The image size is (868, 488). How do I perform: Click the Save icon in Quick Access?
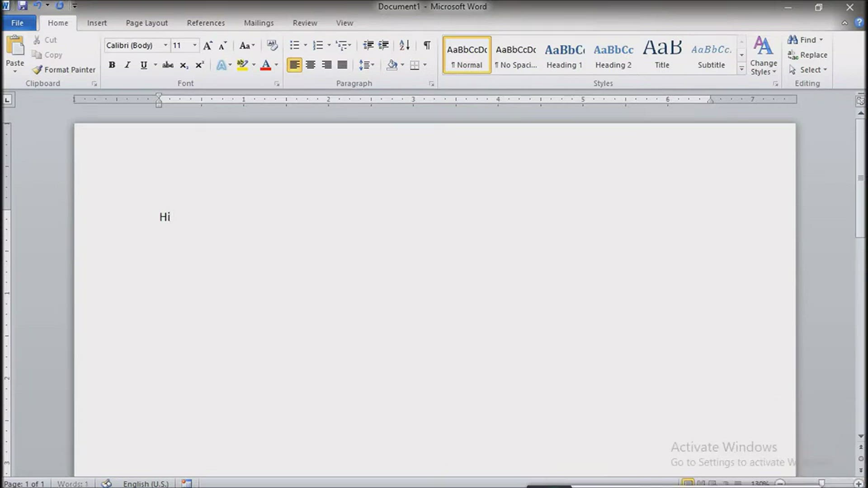23,6
